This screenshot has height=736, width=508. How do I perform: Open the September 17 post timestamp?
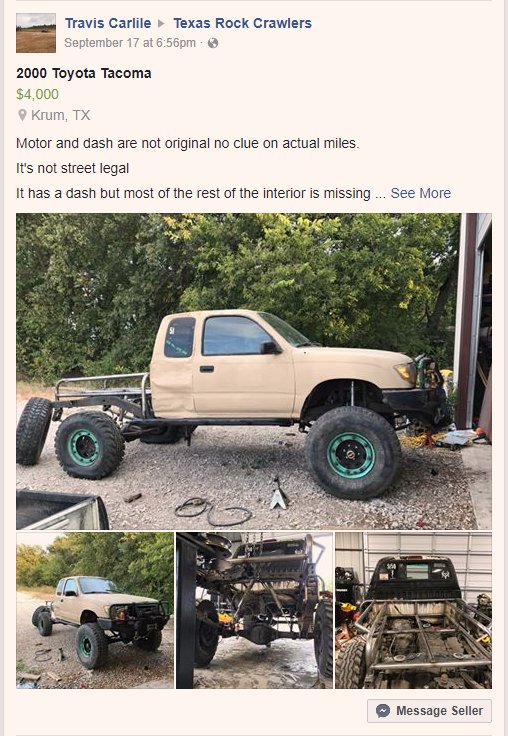pos(130,43)
